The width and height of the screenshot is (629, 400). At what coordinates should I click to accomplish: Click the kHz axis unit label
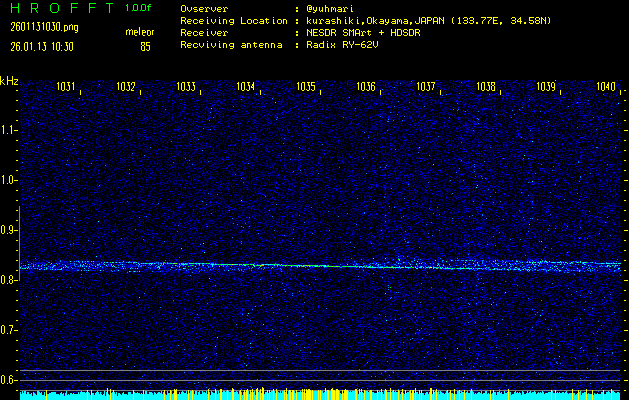tap(9, 80)
